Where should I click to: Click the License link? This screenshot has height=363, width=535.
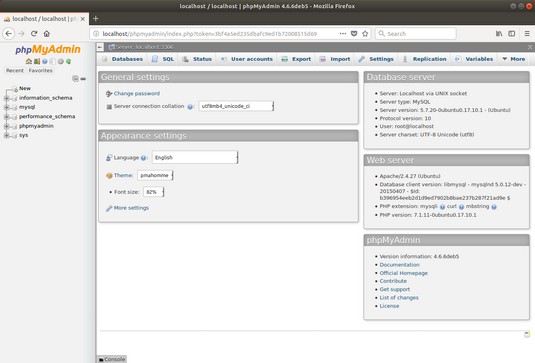click(x=389, y=306)
